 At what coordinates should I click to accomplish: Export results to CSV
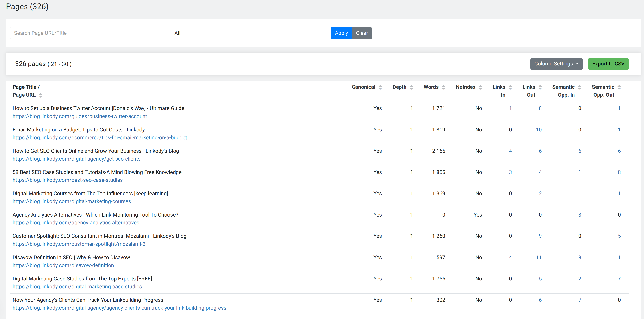(608, 64)
